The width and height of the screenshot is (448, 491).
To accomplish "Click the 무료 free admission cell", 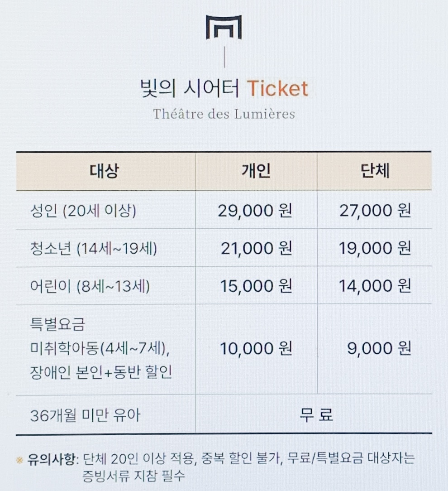I will click(x=316, y=414).
